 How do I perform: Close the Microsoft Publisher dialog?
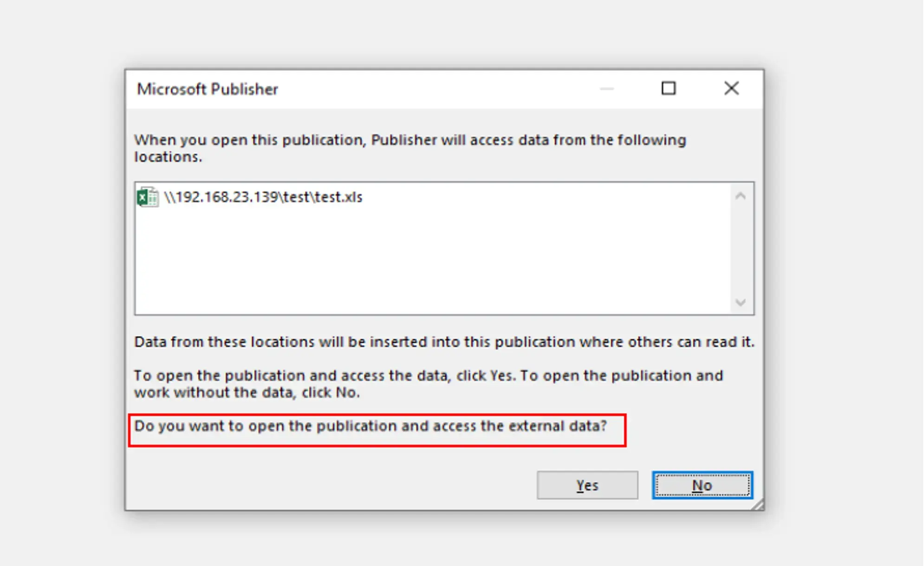pyautogui.click(x=731, y=88)
